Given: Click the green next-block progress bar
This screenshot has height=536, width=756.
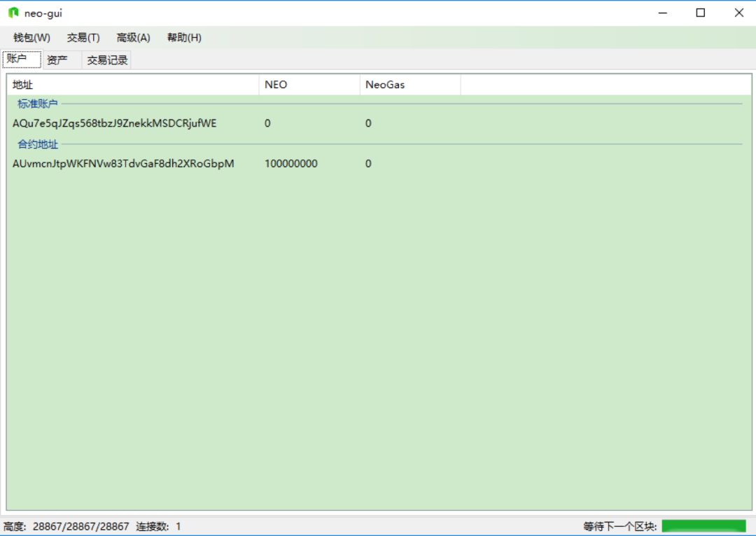Looking at the screenshot, I should tap(704, 526).
